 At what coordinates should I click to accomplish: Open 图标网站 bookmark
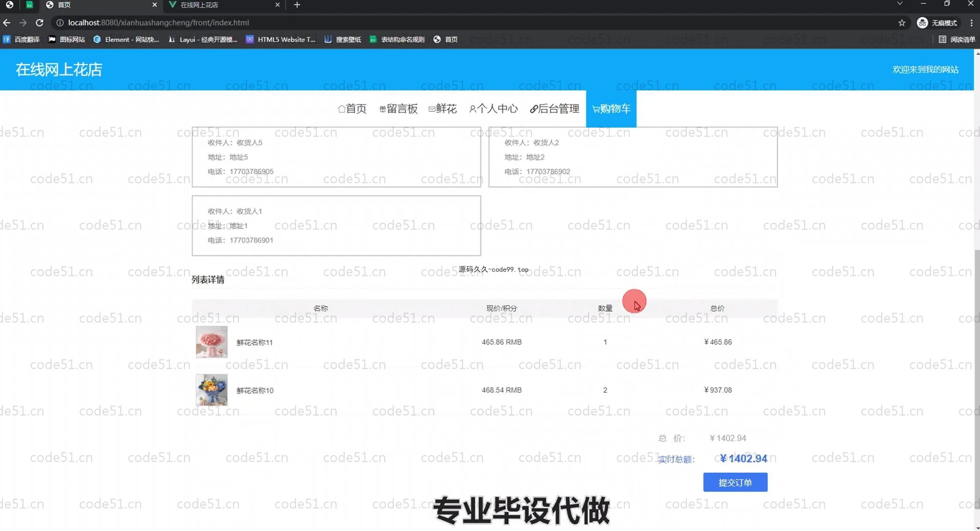point(67,39)
